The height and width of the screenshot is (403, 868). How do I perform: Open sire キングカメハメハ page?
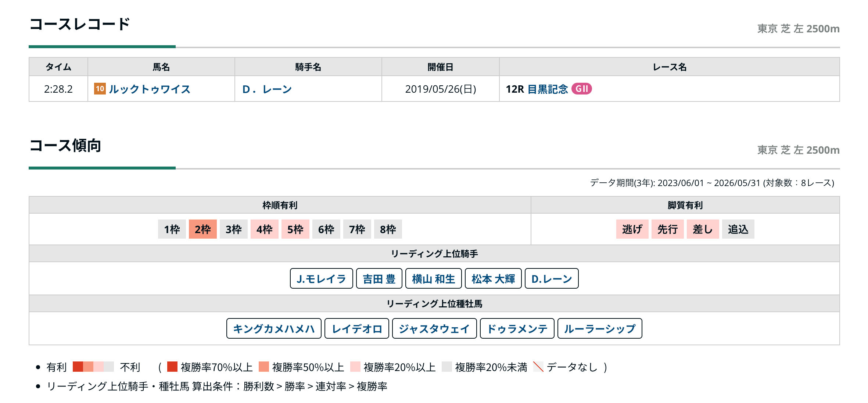(x=274, y=328)
